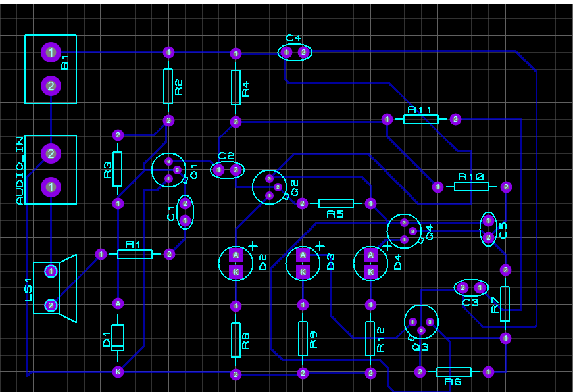This screenshot has height=392, width=573.
Task: Select resistor R6 body
Action: coord(454,372)
